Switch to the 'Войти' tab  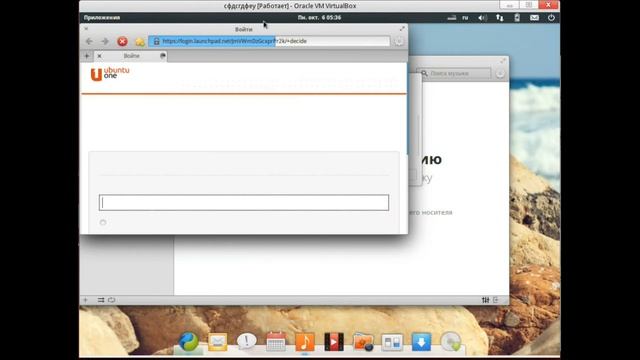click(x=131, y=56)
